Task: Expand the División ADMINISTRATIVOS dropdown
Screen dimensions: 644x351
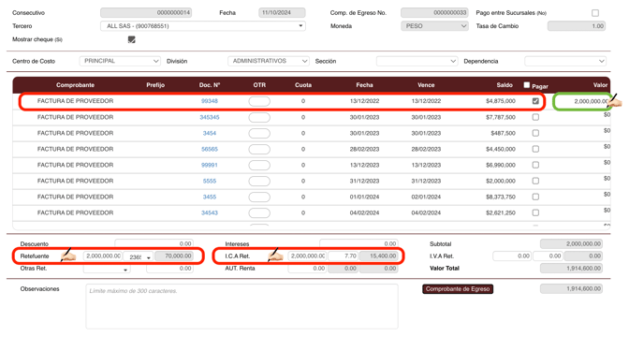Action: click(269, 61)
